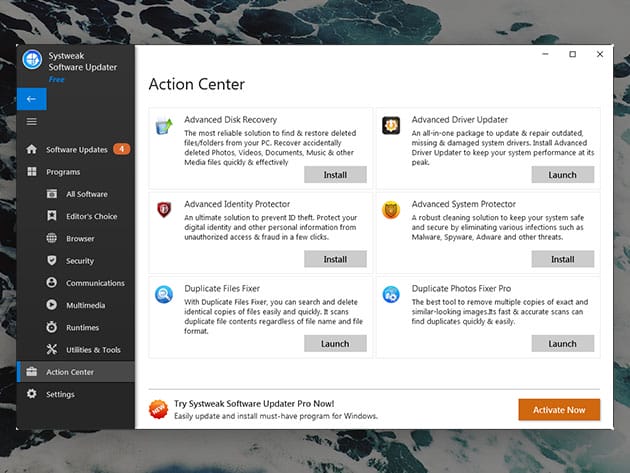Click the Systweak Software Updater logo icon
630x473 pixels.
point(32,60)
